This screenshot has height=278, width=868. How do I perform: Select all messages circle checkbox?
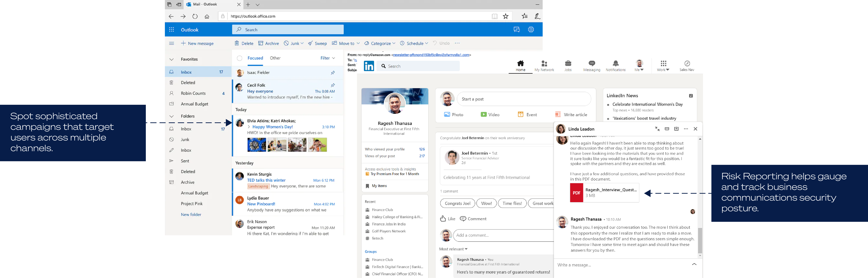[x=239, y=58]
